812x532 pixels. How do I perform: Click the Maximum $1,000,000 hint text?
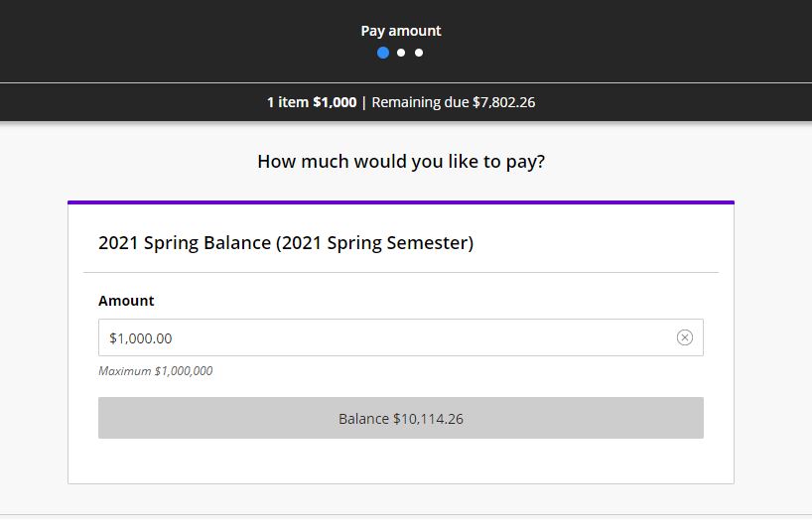pos(156,371)
